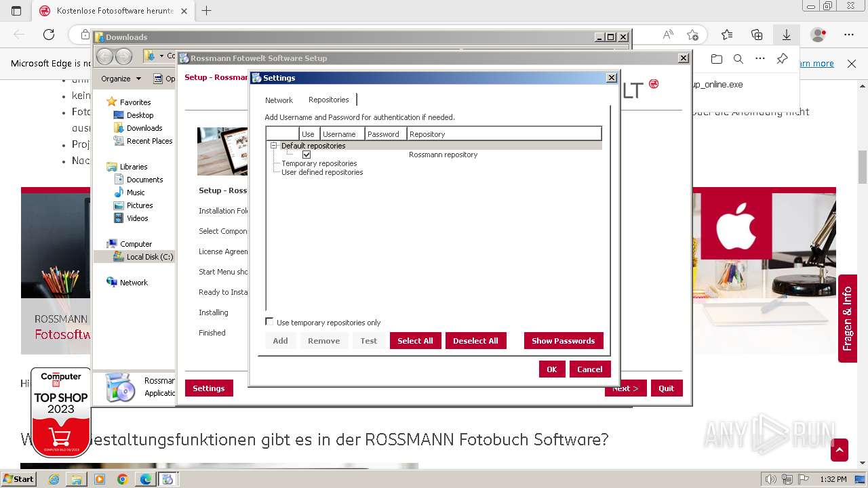Image resolution: width=868 pixels, height=488 pixels.
Task: Select the Repositories tab
Action: click(328, 100)
